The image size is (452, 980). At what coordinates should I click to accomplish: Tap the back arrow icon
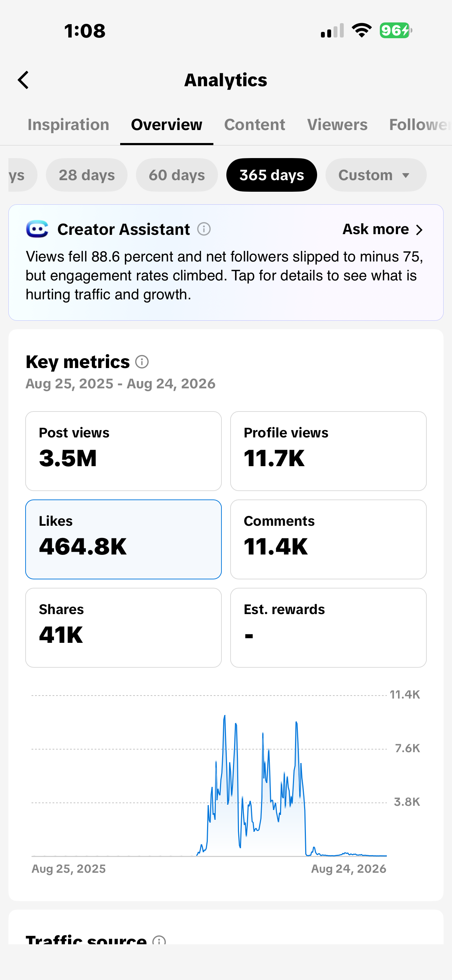pyautogui.click(x=23, y=80)
